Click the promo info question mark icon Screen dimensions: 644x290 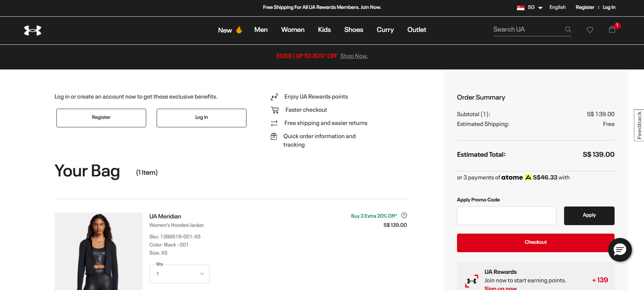point(404,215)
